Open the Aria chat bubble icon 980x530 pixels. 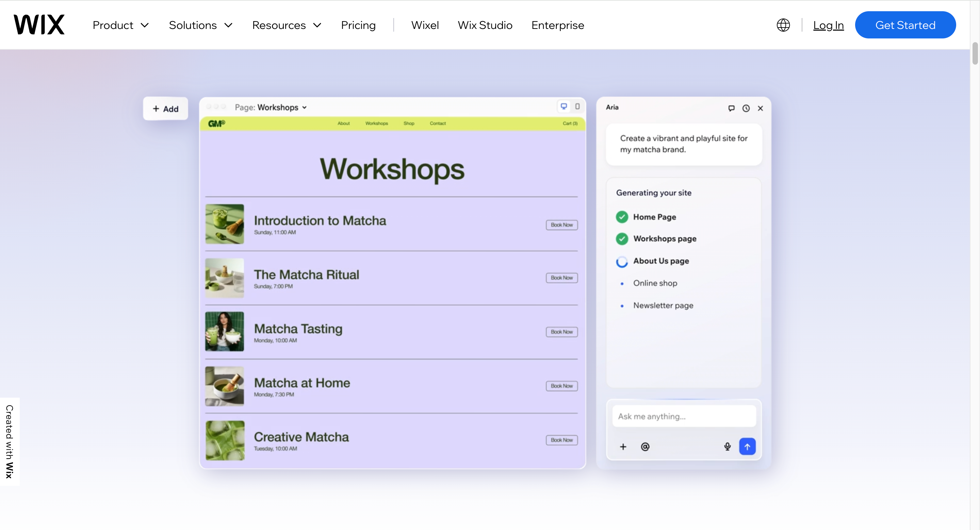[731, 109]
